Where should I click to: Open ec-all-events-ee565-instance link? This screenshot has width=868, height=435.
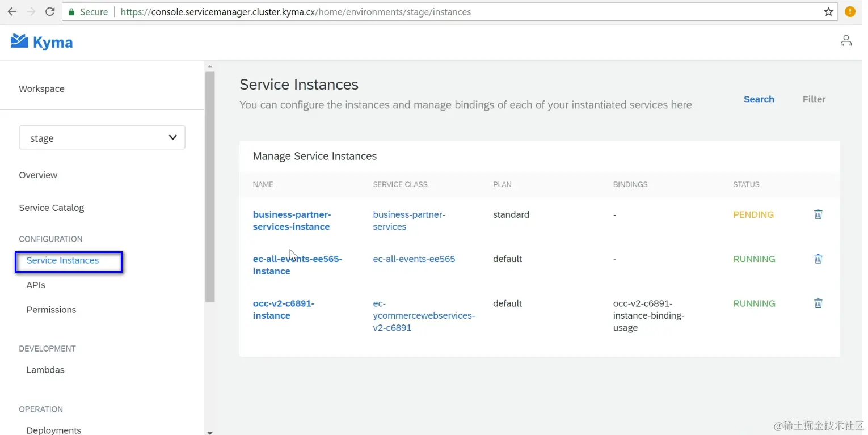coord(297,265)
